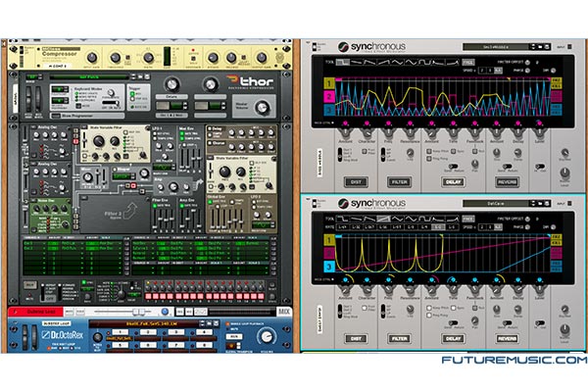This screenshot has height=392, width=588.
Task: Toggle Ping Pong checkbox in upper Synchronous
Action: pos(429,159)
